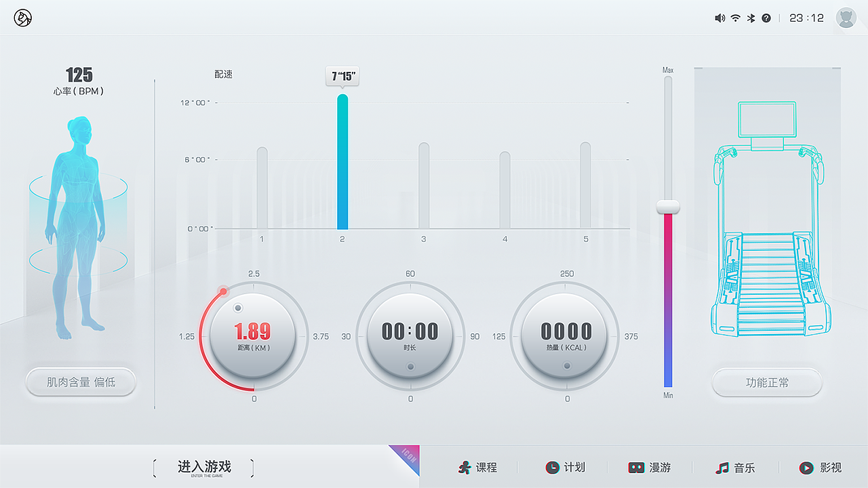
Task: Open Wi-Fi settings icon
Action: pos(736,18)
